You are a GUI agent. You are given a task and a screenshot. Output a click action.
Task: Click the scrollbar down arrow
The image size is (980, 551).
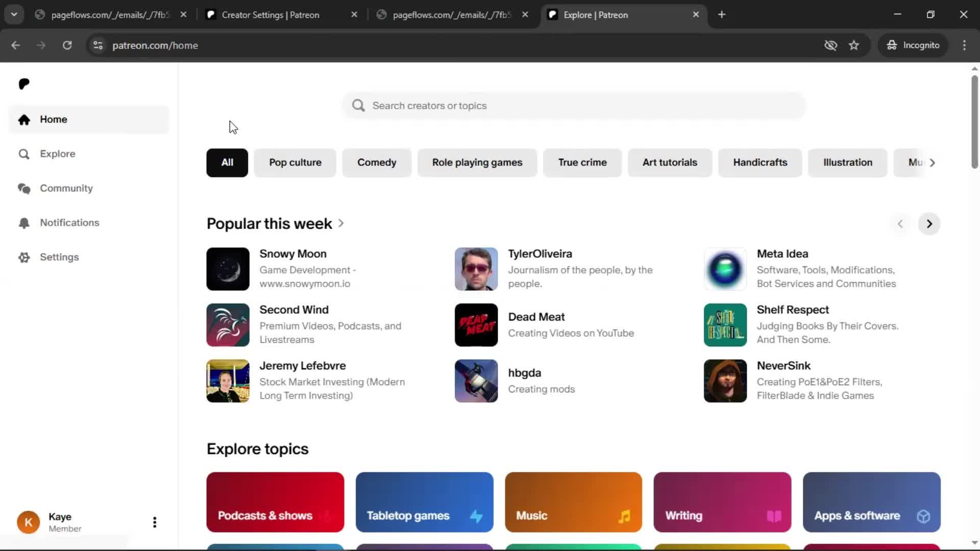click(x=974, y=543)
